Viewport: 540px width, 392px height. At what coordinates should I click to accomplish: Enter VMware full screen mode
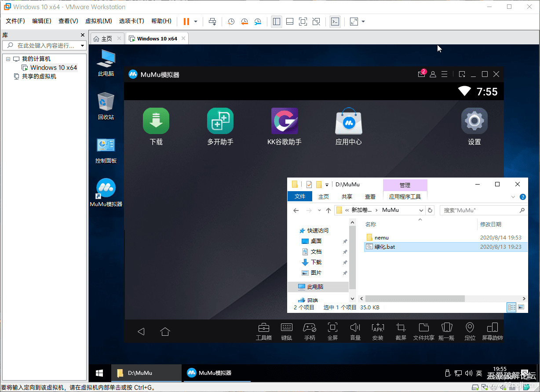pyautogui.click(x=303, y=22)
